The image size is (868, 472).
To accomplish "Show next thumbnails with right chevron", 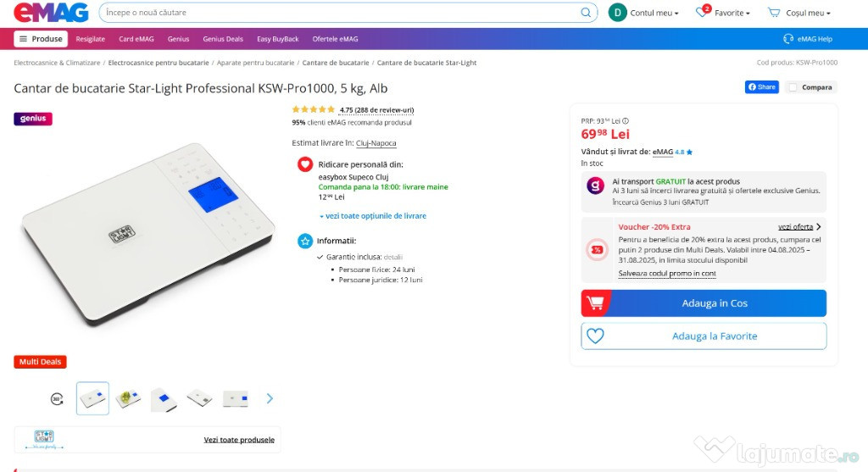I will [x=270, y=398].
